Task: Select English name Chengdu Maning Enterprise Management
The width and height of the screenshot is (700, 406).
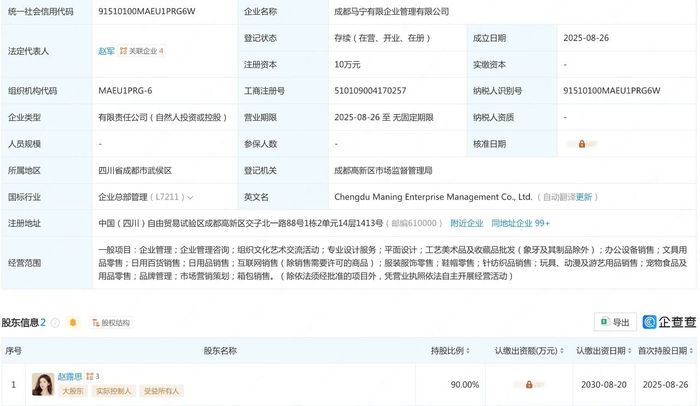Action: [433, 197]
